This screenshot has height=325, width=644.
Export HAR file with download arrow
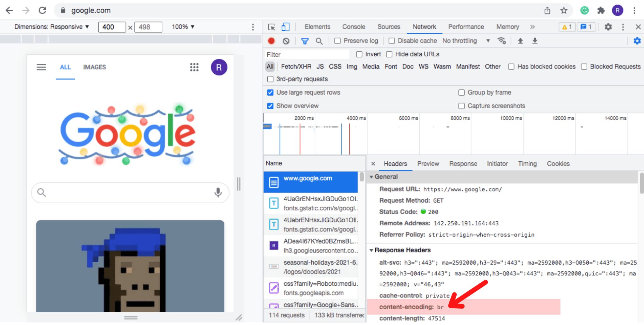(x=535, y=41)
